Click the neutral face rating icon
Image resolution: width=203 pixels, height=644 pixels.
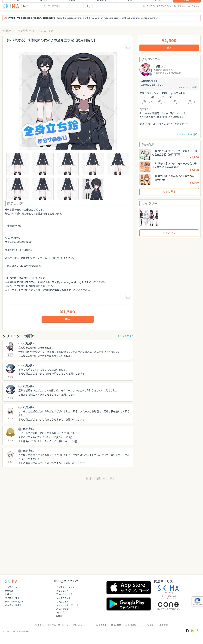[x=175, y=102]
